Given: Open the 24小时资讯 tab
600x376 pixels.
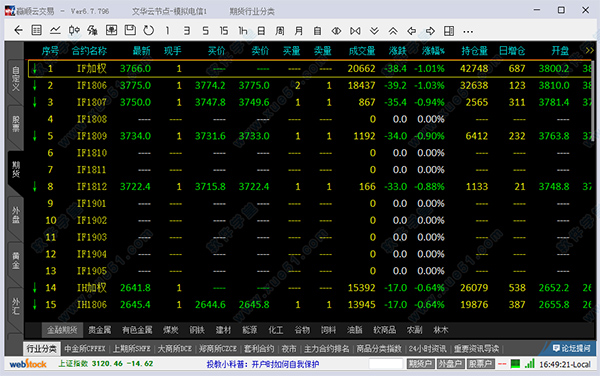Looking at the screenshot, I should click(427, 349).
